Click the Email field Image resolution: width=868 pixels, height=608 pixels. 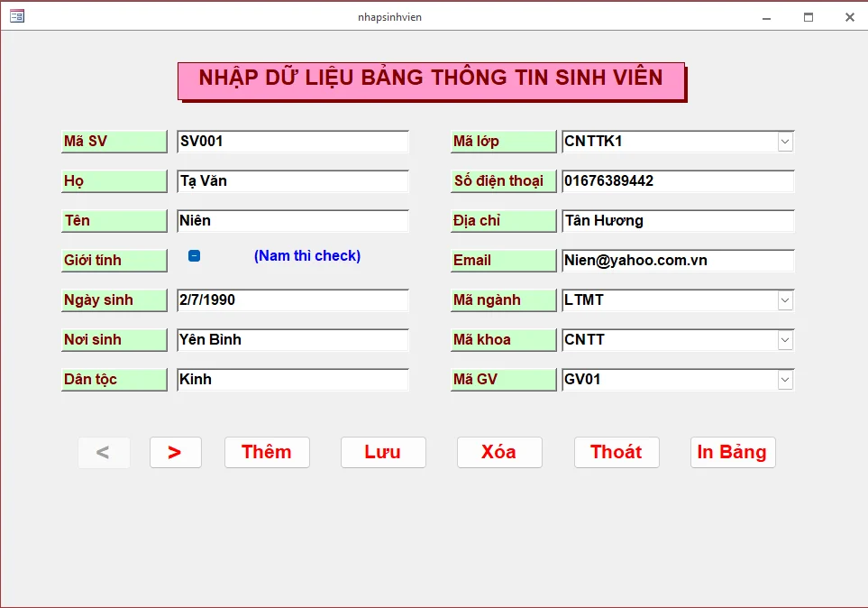click(677, 261)
